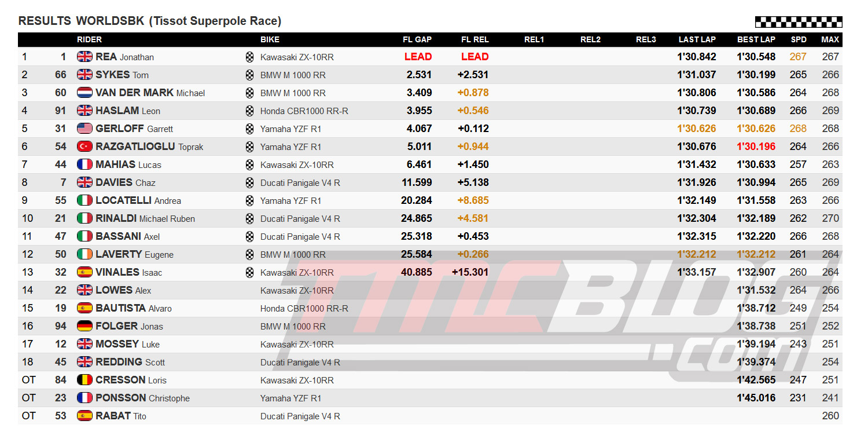The image size is (868, 439).
Task: Click the FL GAP value 11.599
Action: (417, 182)
